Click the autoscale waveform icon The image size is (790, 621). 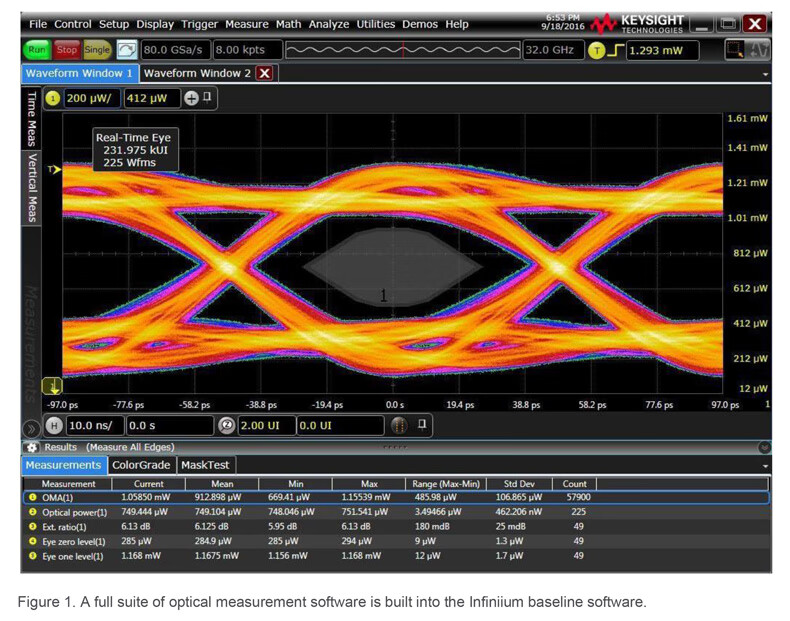tap(127, 49)
